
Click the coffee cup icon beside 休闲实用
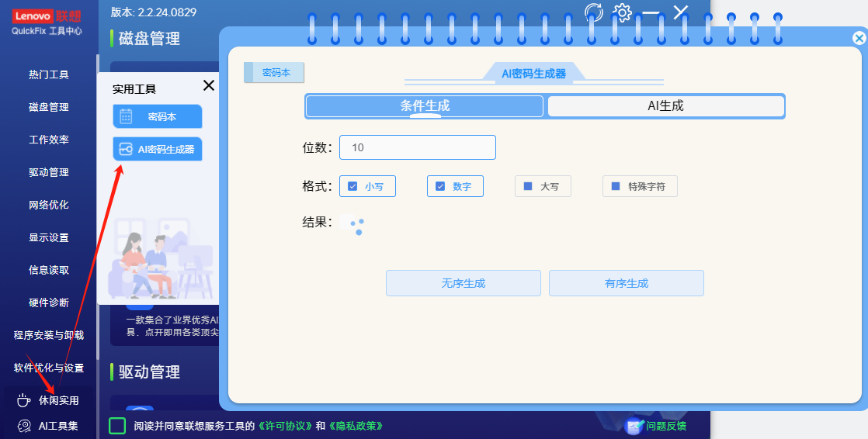[x=23, y=400]
